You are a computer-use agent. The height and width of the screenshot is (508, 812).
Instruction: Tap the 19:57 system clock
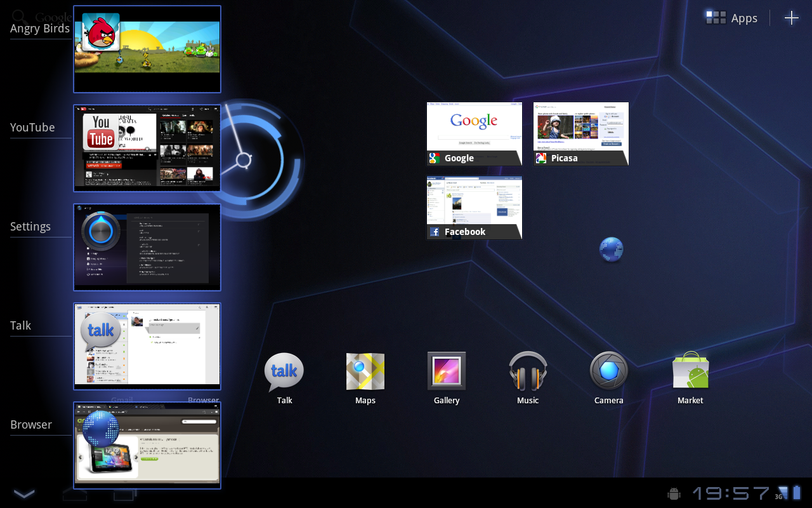coord(731,493)
